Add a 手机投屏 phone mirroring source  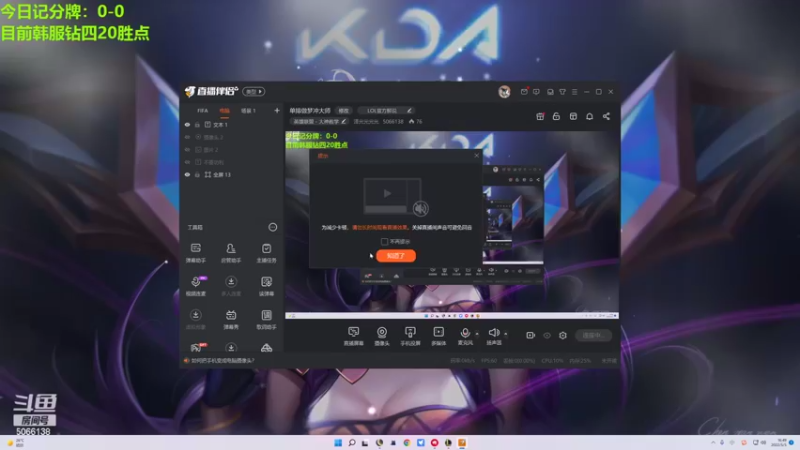(410, 336)
